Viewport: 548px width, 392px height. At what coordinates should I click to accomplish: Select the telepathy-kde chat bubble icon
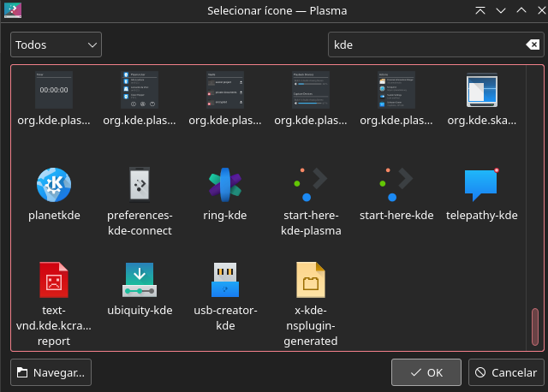tap(481, 185)
